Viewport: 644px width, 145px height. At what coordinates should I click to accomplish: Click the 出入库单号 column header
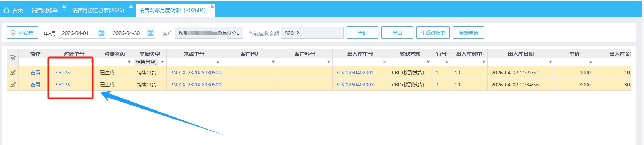point(360,54)
